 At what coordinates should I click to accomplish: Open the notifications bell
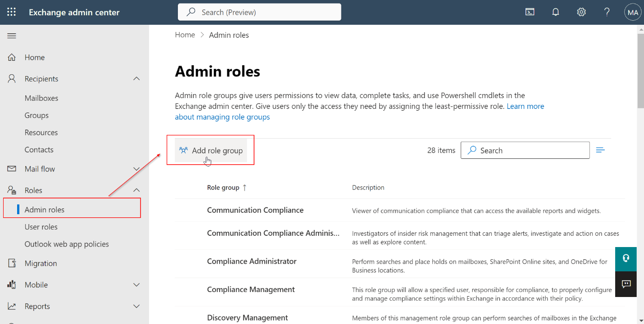click(x=555, y=12)
